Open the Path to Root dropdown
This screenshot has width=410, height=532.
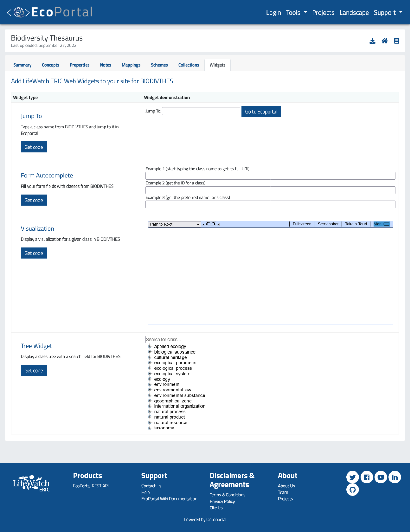point(174,224)
